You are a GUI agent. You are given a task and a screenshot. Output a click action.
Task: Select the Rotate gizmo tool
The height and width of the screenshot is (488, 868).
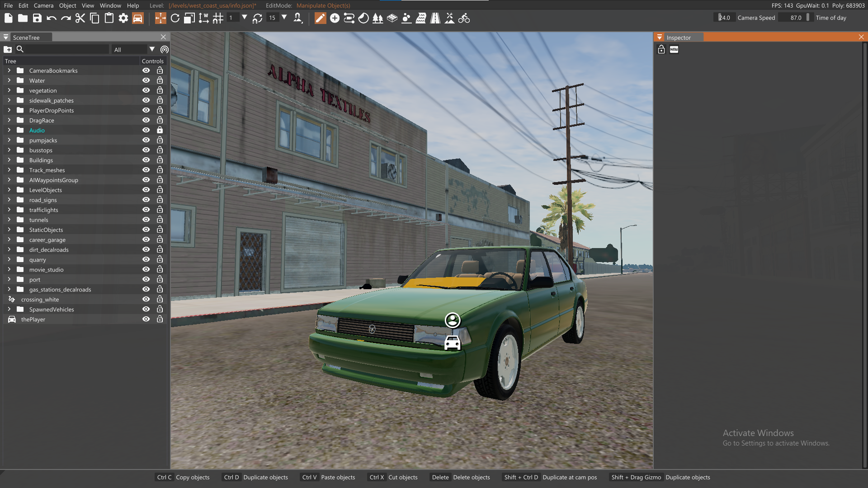pyautogui.click(x=175, y=18)
